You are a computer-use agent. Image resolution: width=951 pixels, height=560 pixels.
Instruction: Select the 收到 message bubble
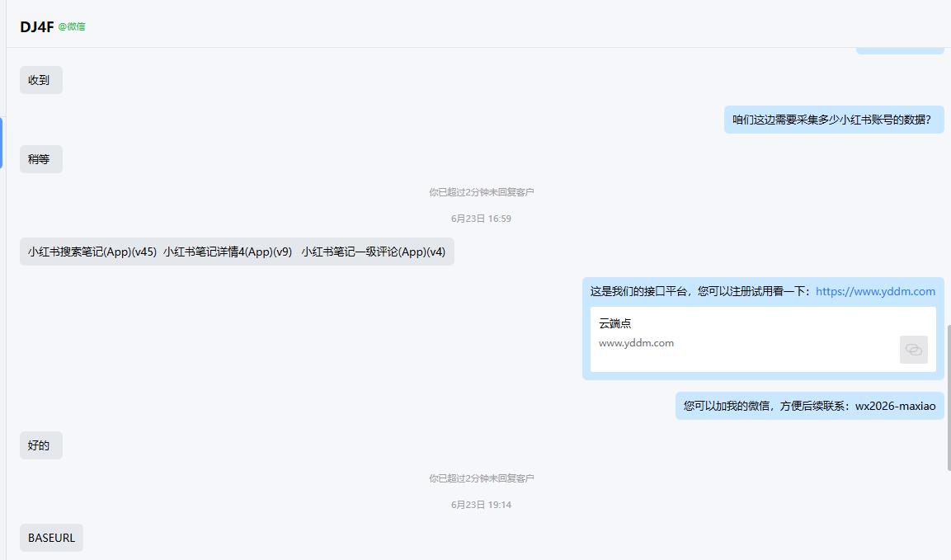coord(41,80)
